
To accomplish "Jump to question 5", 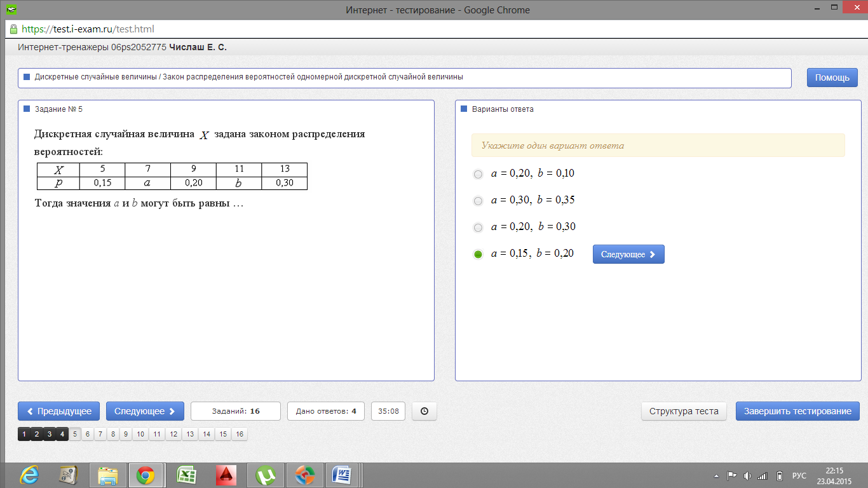I will pyautogui.click(x=75, y=435).
